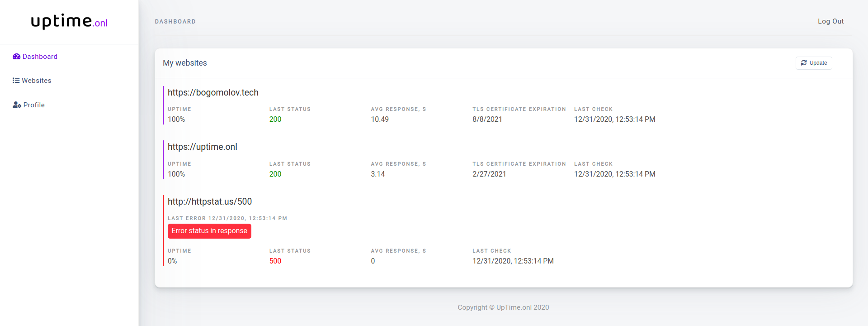This screenshot has height=326, width=868.
Task: Click the 0% uptime value
Action: pos(172,261)
